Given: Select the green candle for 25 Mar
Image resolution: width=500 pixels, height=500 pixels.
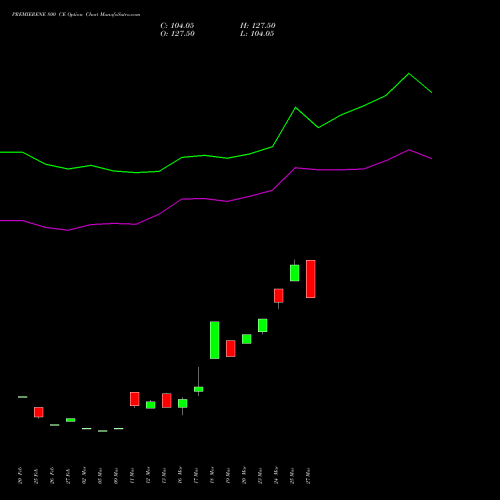Looking at the screenshot, I should click(295, 273).
